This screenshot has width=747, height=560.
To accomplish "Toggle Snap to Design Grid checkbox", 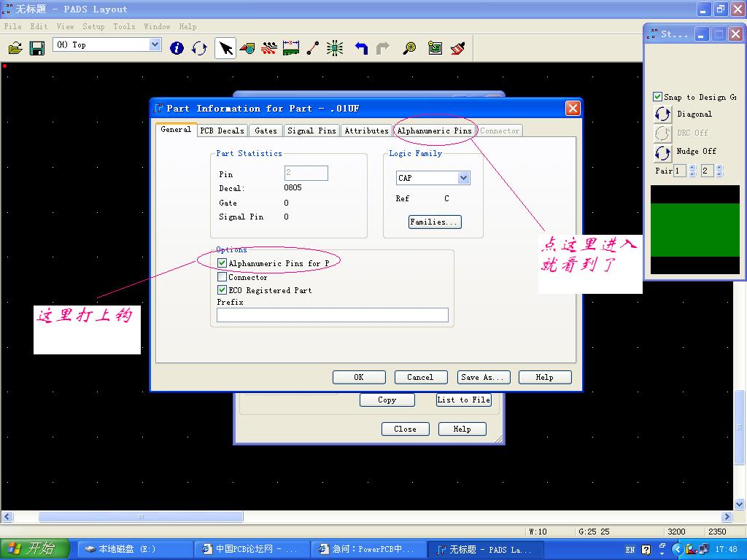I will pyautogui.click(x=657, y=97).
